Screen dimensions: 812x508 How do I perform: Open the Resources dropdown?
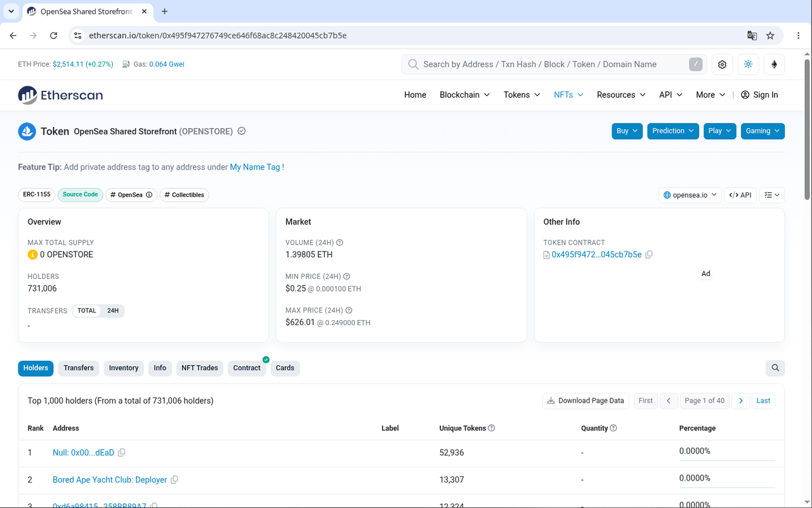click(x=621, y=95)
